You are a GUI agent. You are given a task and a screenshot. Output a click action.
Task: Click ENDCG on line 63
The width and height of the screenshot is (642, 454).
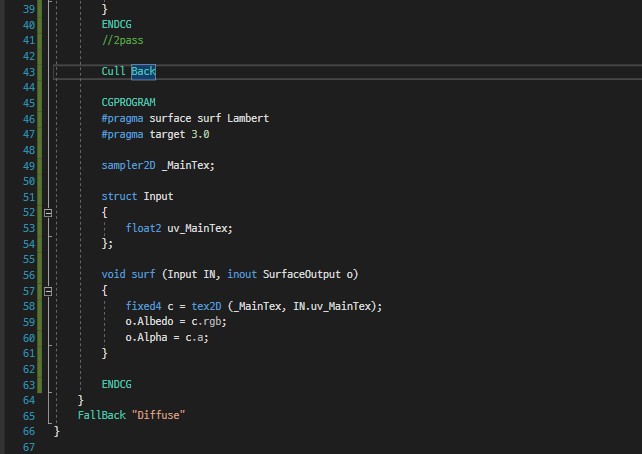(116, 384)
